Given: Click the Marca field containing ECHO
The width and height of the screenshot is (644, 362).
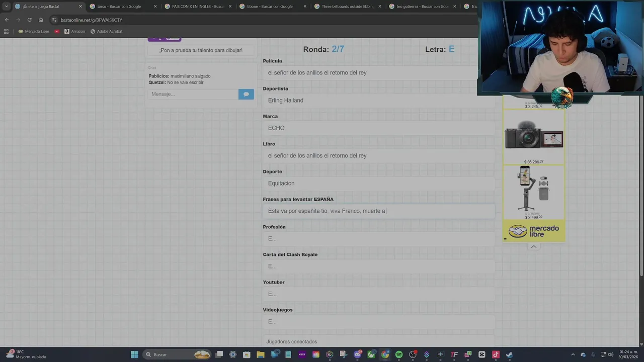Looking at the screenshot, I should point(378,128).
